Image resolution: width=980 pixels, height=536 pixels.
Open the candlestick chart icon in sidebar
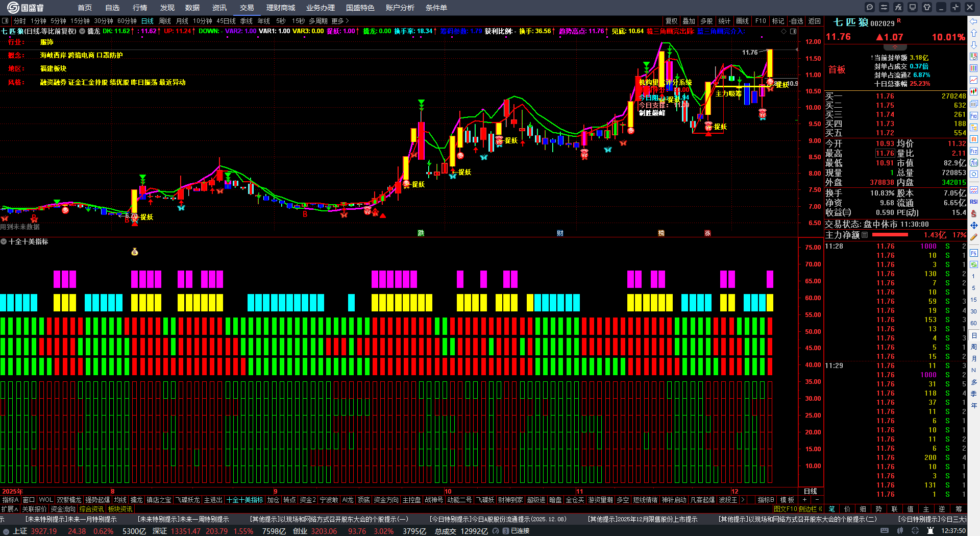(x=974, y=92)
